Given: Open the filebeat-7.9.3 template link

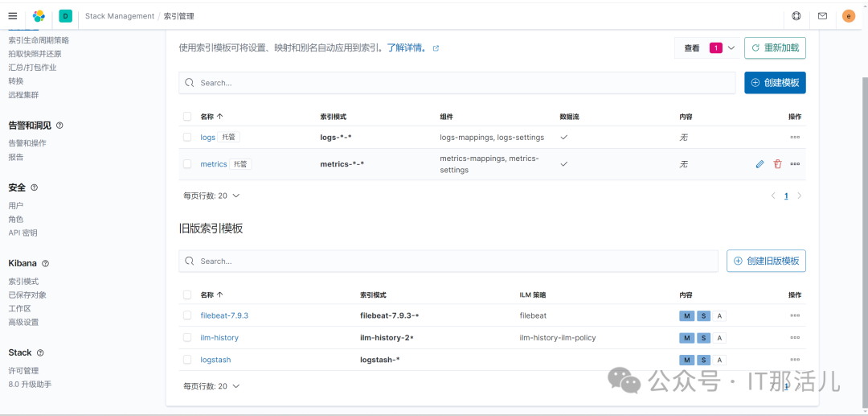Looking at the screenshot, I should pyautogui.click(x=224, y=315).
